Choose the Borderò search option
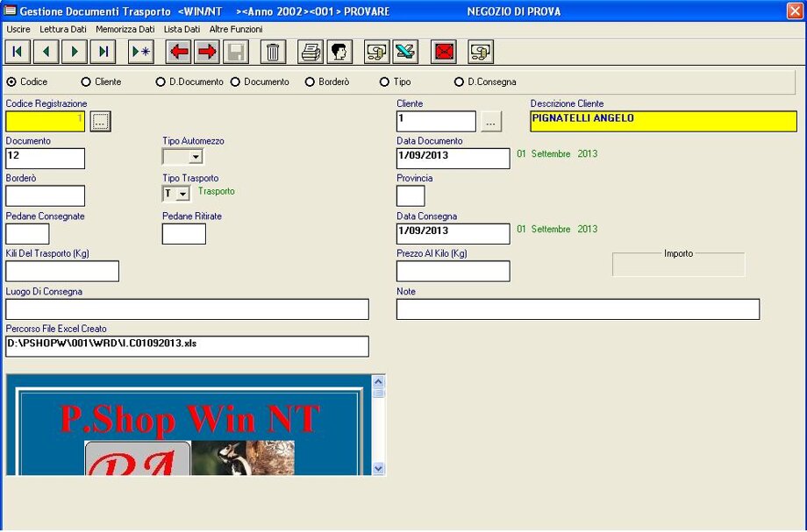This screenshot has height=532, width=807. pos(311,82)
